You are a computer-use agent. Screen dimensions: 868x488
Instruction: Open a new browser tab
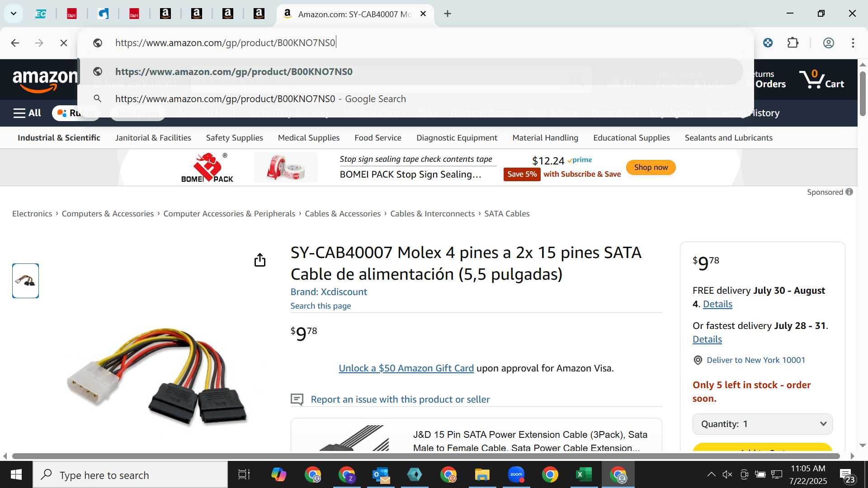pos(448,14)
